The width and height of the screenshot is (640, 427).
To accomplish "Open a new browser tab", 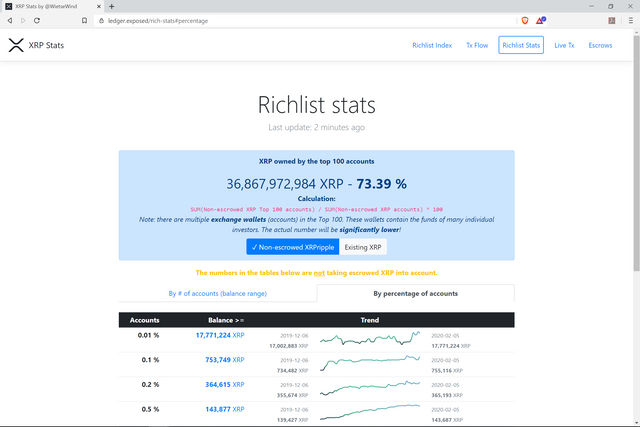I will (111, 6).
